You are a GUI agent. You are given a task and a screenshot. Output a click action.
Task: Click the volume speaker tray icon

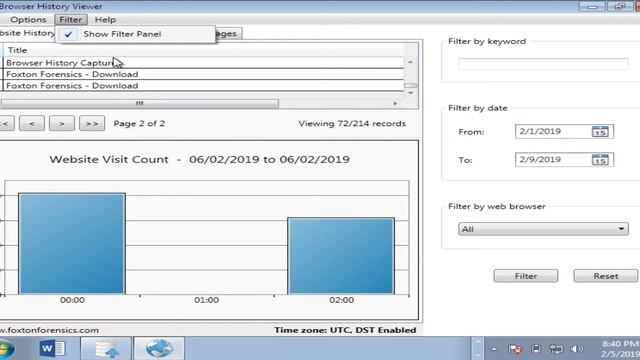pyautogui.click(x=577, y=349)
